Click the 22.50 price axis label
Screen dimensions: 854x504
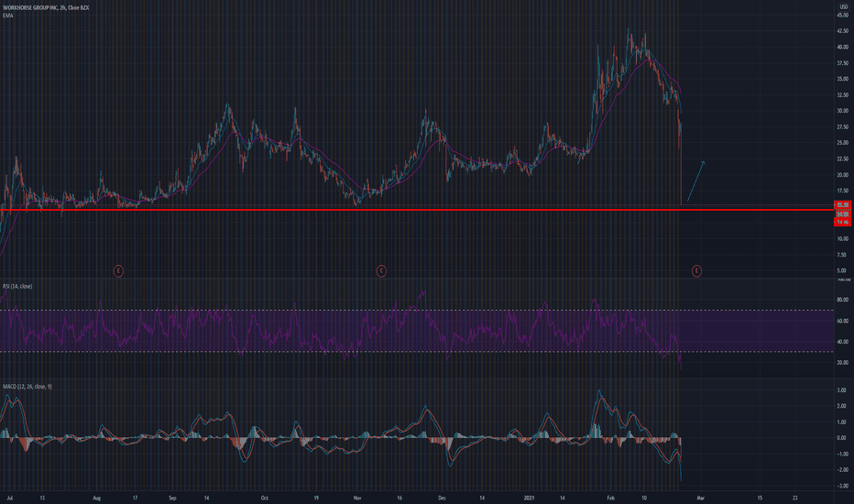coord(842,159)
